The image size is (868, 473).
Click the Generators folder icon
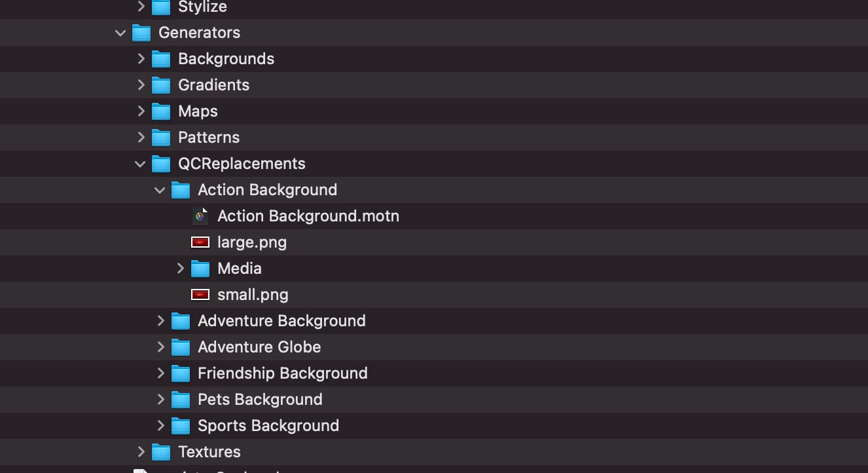pyautogui.click(x=141, y=33)
